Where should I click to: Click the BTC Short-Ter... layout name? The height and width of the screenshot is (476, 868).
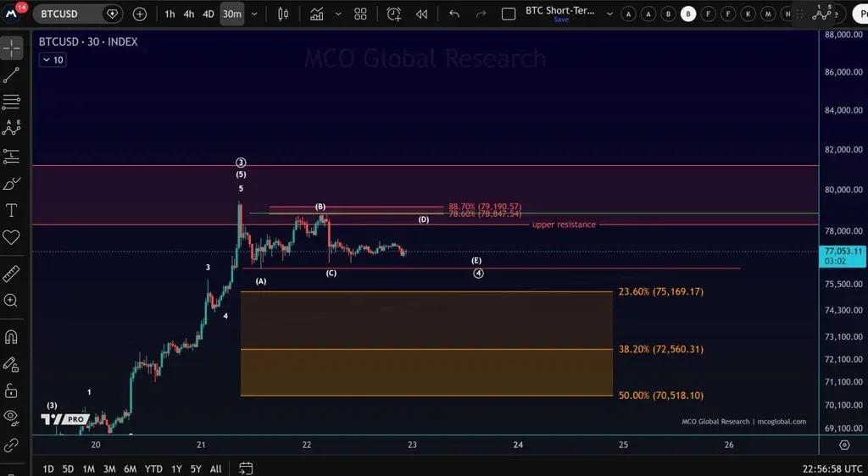(559, 10)
